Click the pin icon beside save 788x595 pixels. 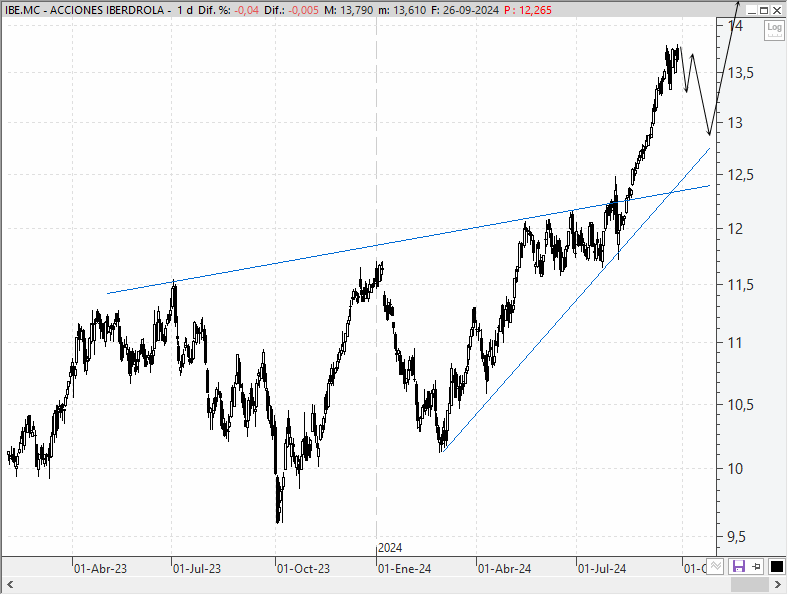tap(756, 567)
